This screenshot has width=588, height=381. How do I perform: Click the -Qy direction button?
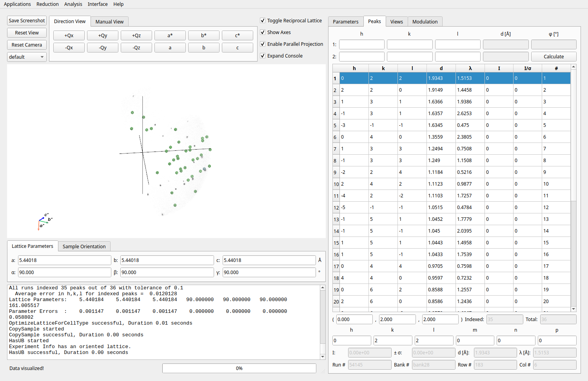pyautogui.click(x=103, y=48)
